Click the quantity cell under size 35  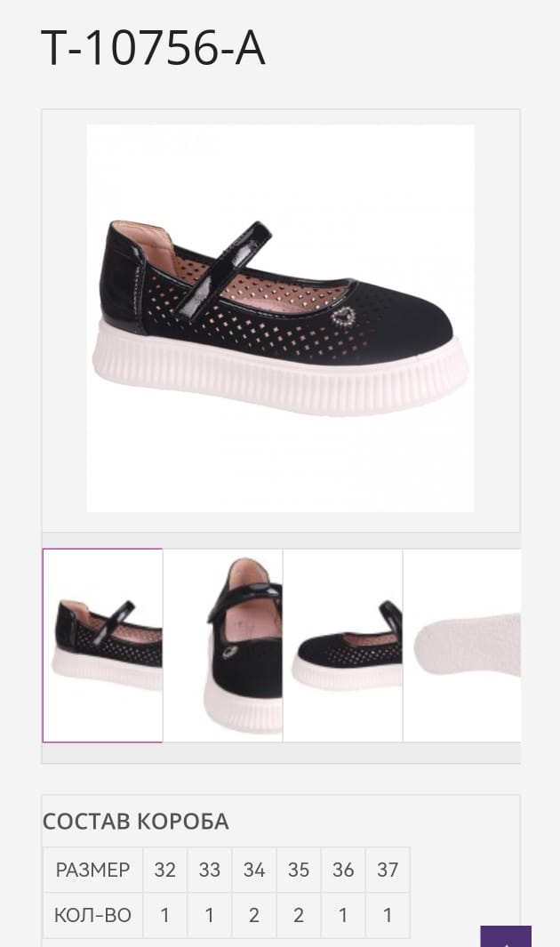coord(299,916)
